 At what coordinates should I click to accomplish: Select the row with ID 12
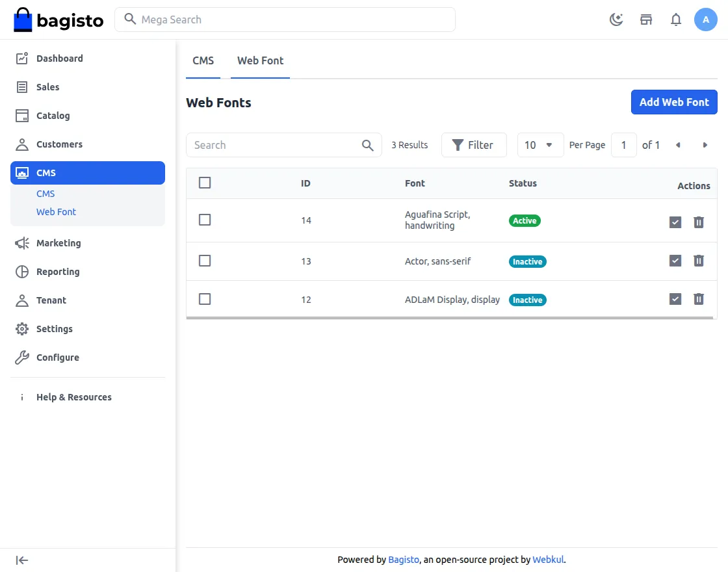tap(205, 299)
